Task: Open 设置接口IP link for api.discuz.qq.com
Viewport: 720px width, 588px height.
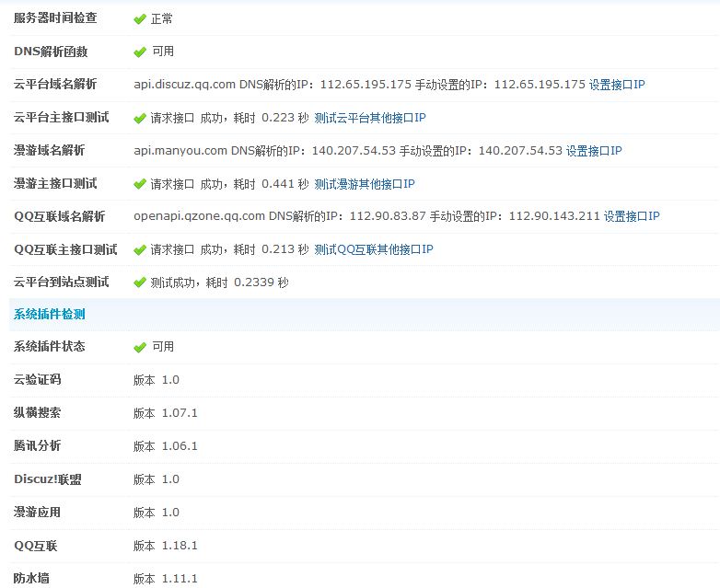Action: click(617, 85)
